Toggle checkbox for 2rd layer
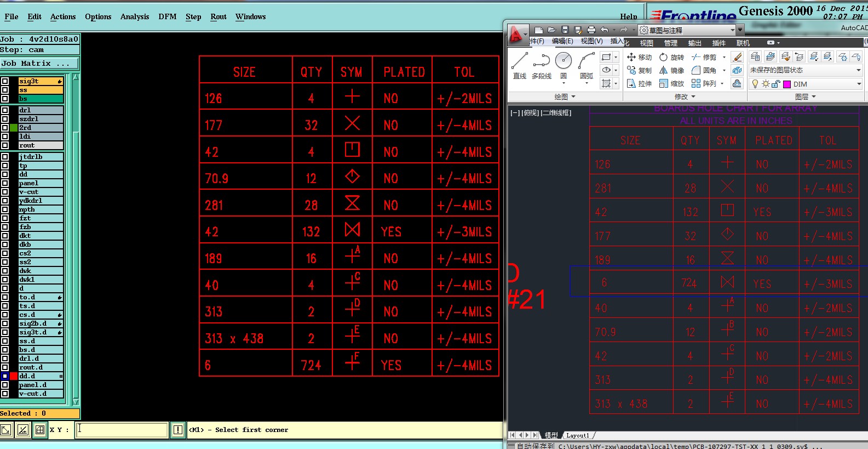This screenshot has width=868, height=449. [x=5, y=128]
